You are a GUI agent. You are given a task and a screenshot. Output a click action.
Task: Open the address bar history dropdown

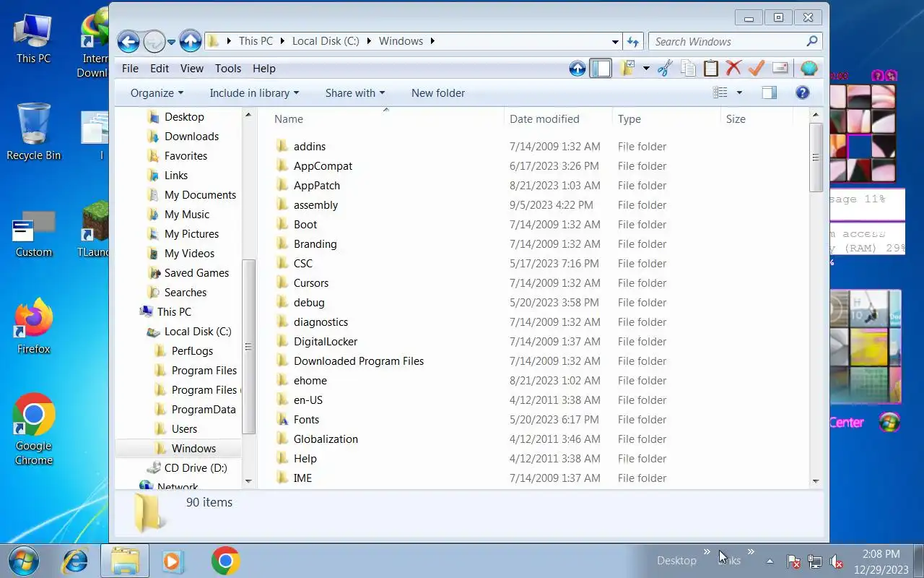tap(615, 42)
